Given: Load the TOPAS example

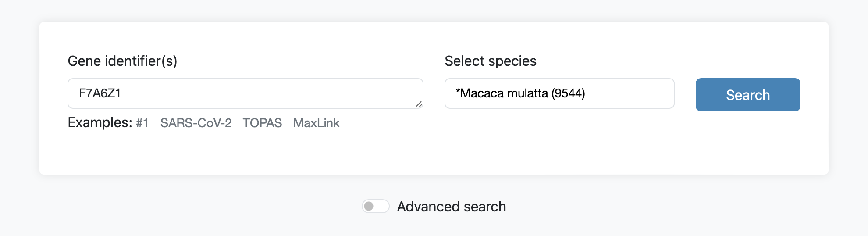Looking at the screenshot, I should (262, 123).
